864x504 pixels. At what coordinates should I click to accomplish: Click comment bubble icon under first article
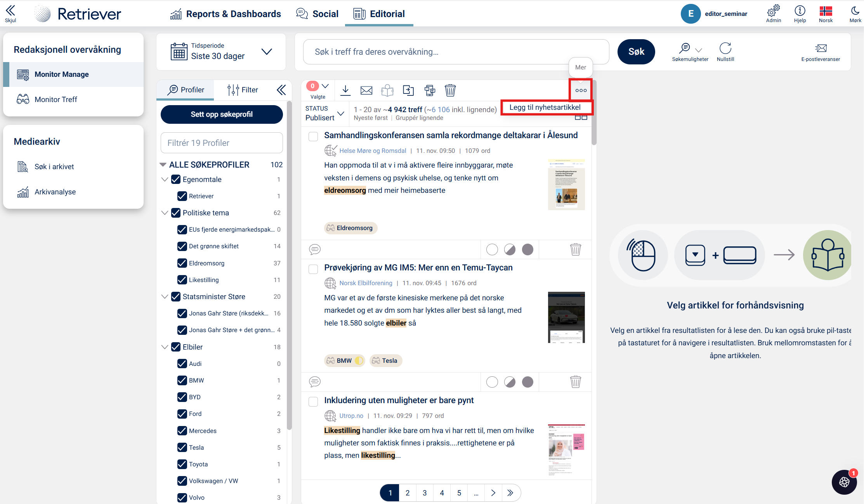(314, 249)
